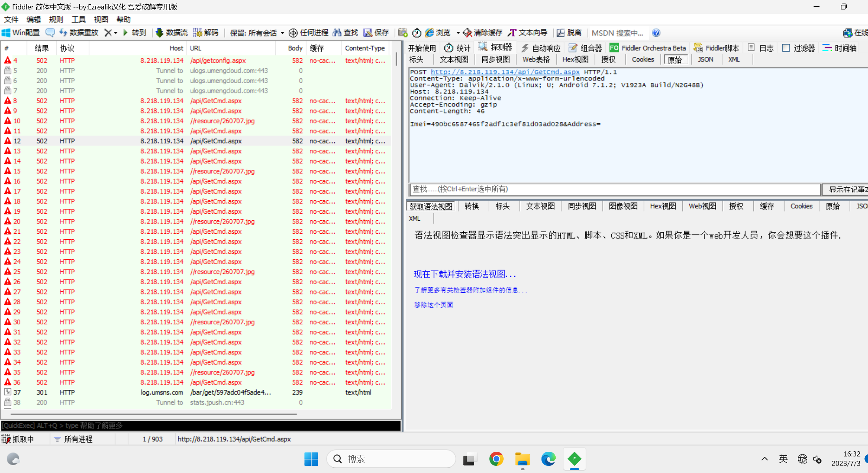Click the 清除缓存 clear cache icon
The image size is (868, 473).
click(x=468, y=33)
